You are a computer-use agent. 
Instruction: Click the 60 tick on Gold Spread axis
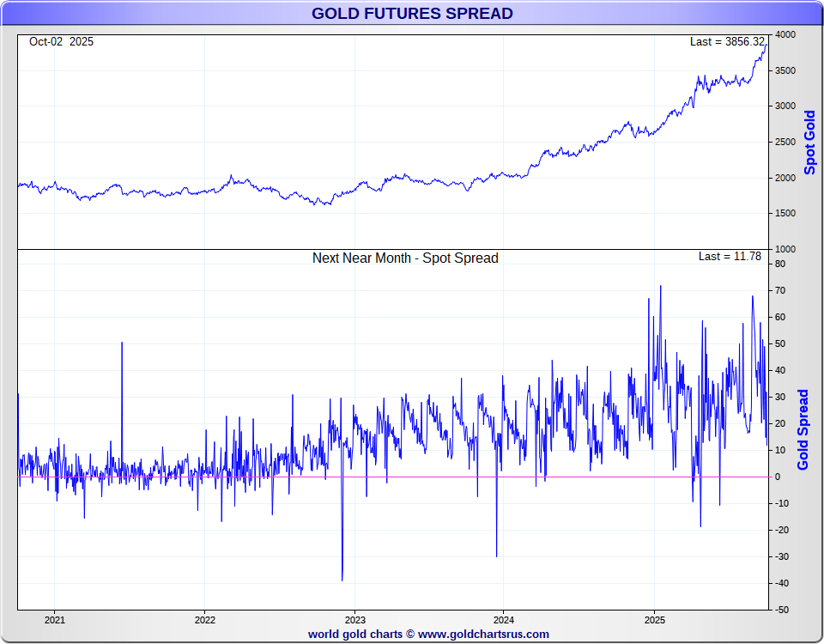780,317
